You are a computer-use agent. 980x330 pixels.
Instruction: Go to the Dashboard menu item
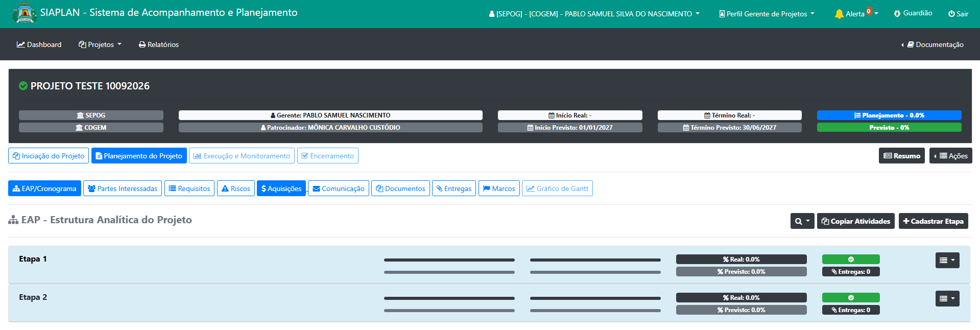click(39, 44)
